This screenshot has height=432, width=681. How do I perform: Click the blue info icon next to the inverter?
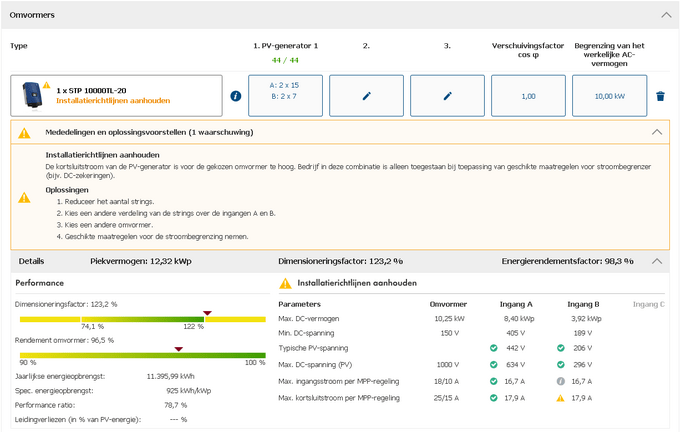pyautogui.click(x=236, y=96)
